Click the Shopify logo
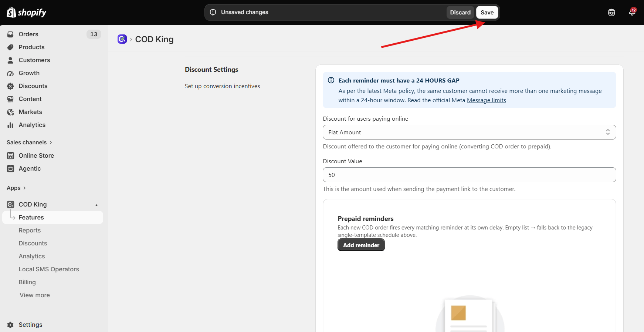This screenshot has width=644, height=332. tap(27, 12)
